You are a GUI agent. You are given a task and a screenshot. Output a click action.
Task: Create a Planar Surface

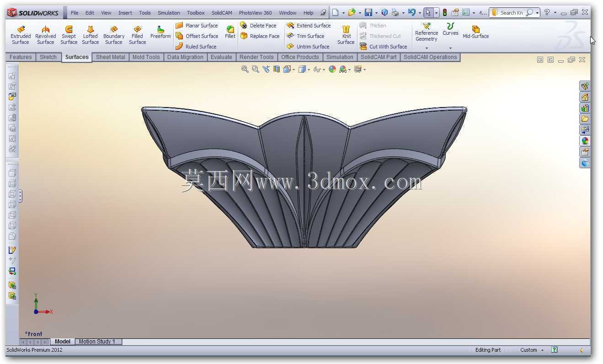[197, 26]
